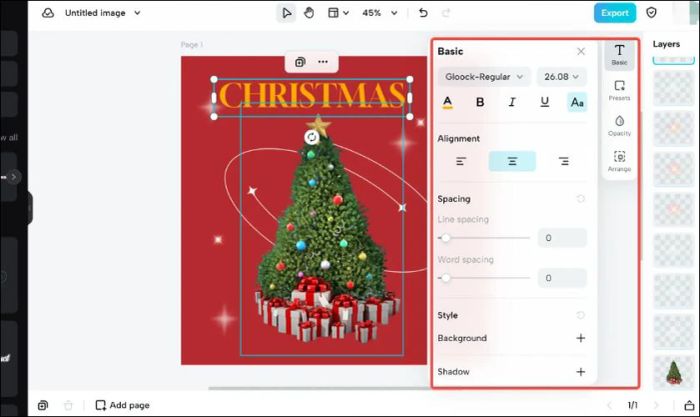The image size is (700, 417).
Task: Click the Word spacing value field
Action: point(562,278)
